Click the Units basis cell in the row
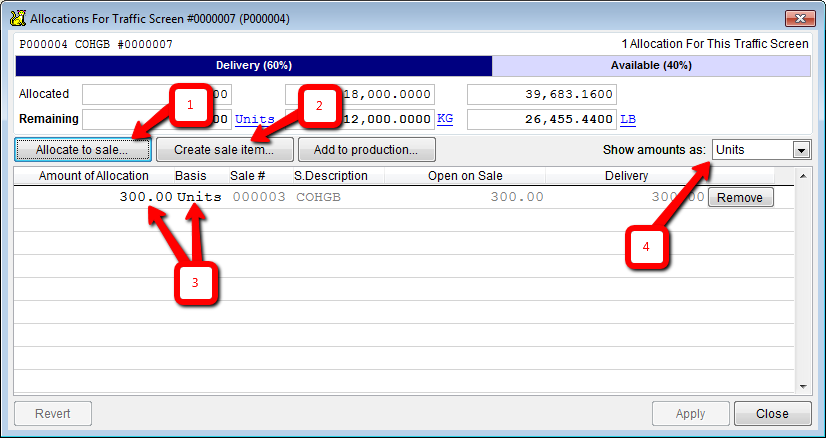The height and width of the screenshot is (438, 826). [199, 197]
